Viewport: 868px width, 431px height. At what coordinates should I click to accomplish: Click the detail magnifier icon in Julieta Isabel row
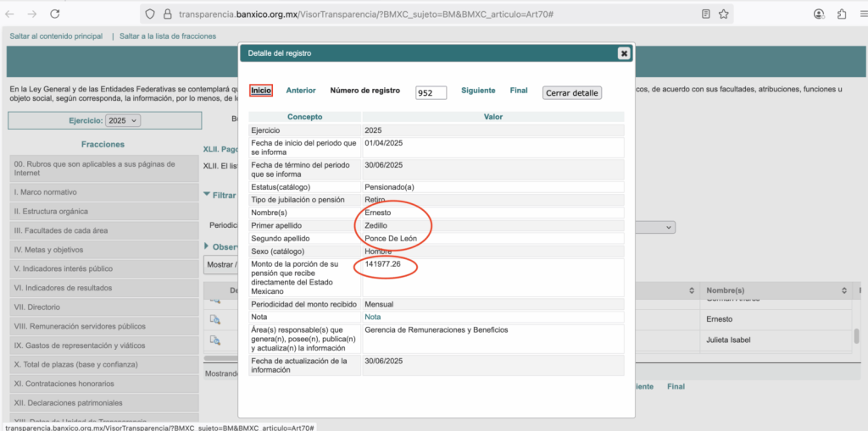coord(215,340)
